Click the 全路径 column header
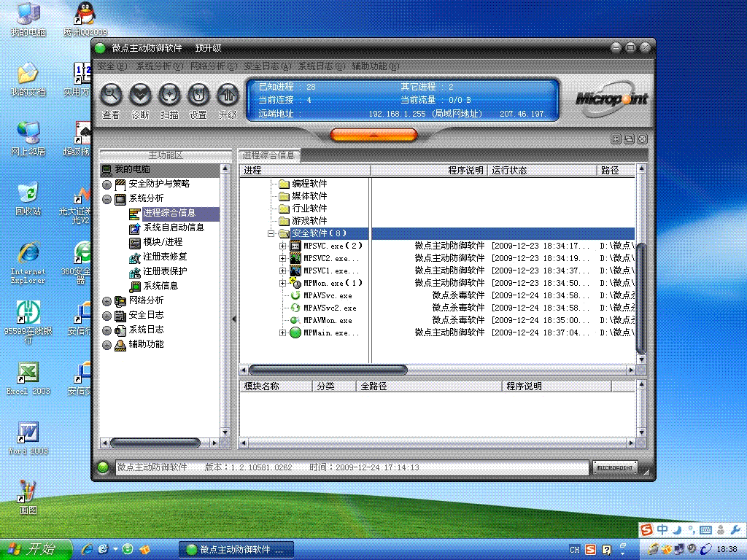Viewport: 747px width, 560px height. pos(429,386)
